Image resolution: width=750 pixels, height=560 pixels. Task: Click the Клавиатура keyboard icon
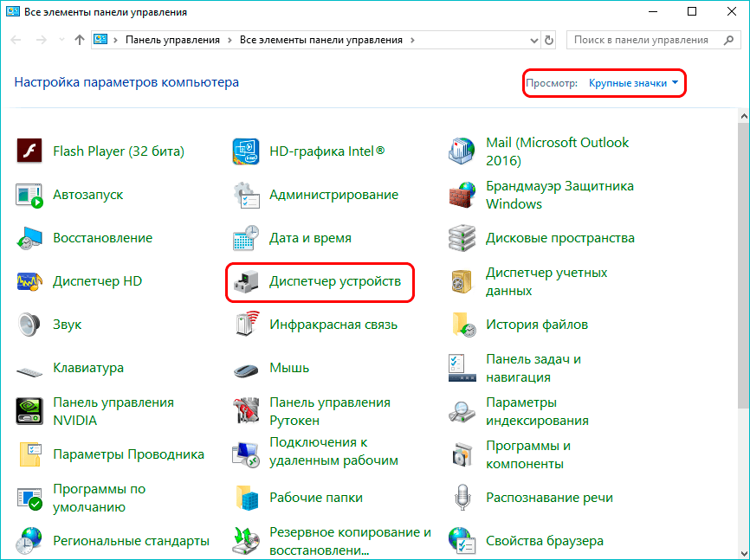(x=29, y=368)
